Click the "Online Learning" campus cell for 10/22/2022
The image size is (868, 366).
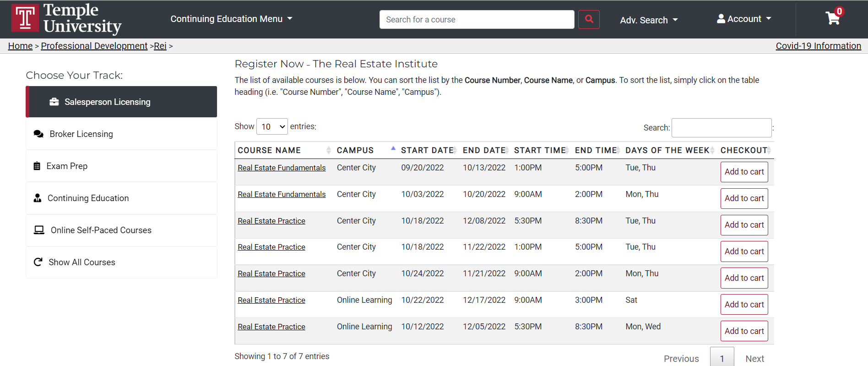tap(364, 300)
